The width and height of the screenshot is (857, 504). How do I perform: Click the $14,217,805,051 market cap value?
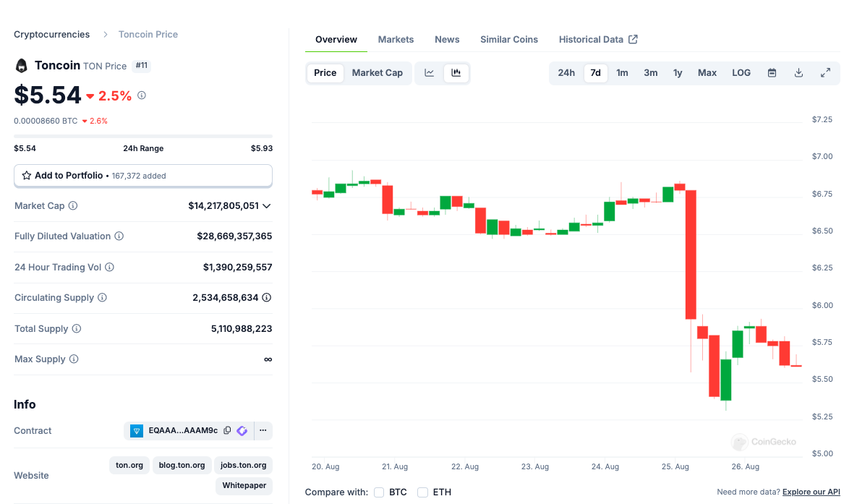point(223,205)
